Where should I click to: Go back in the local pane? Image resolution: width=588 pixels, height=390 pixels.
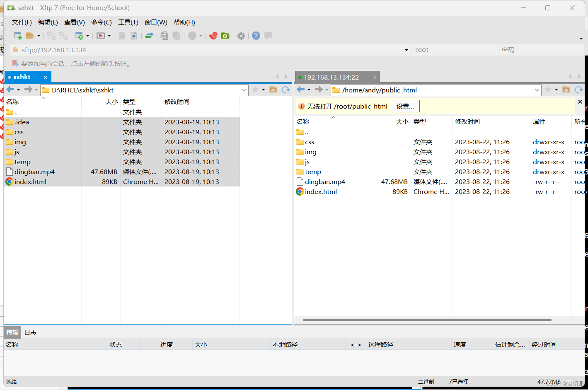10,90
